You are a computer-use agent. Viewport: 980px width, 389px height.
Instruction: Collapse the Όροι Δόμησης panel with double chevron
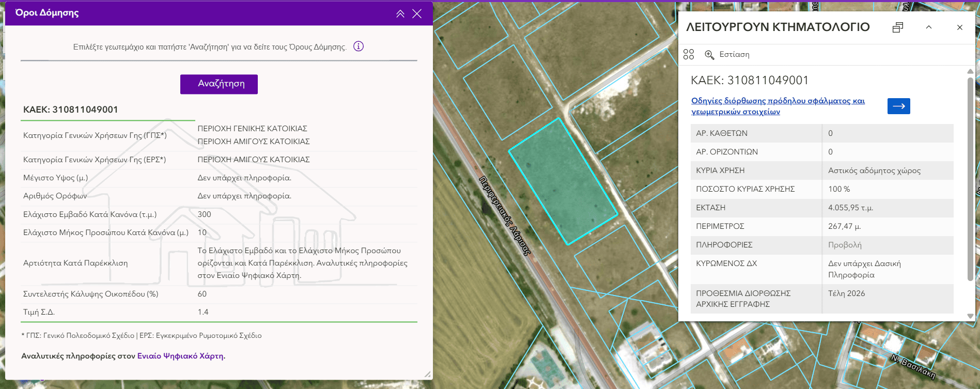pyautogui.click(x=400, y=14)
